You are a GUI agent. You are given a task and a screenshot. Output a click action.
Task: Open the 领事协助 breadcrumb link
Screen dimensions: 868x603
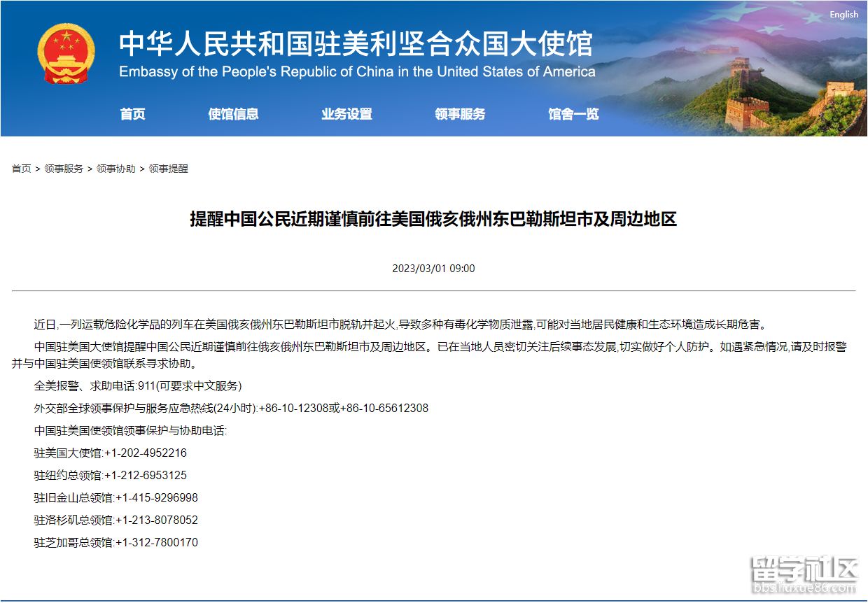pyautogui.click(x=115, y=169)
